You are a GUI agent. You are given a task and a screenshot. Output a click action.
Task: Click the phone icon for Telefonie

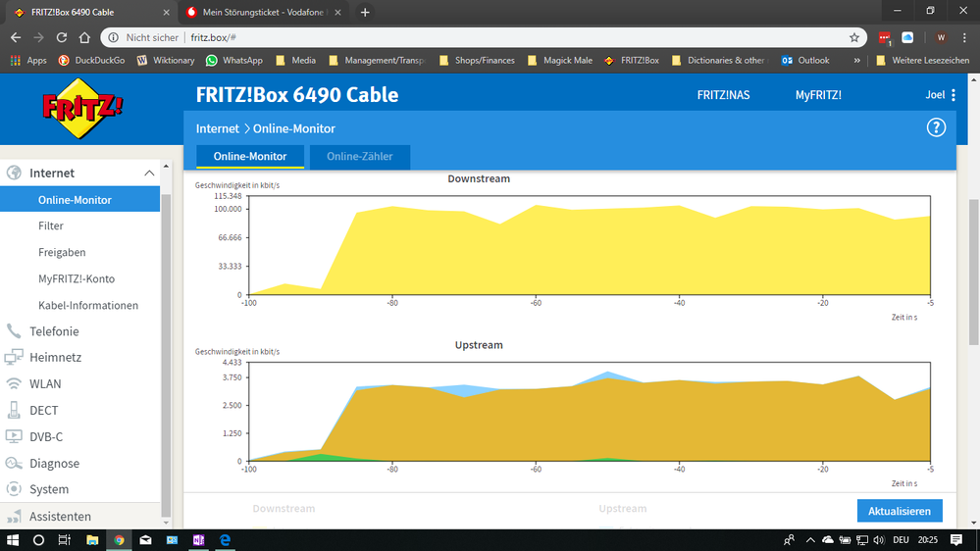click(x=14, y=331)
